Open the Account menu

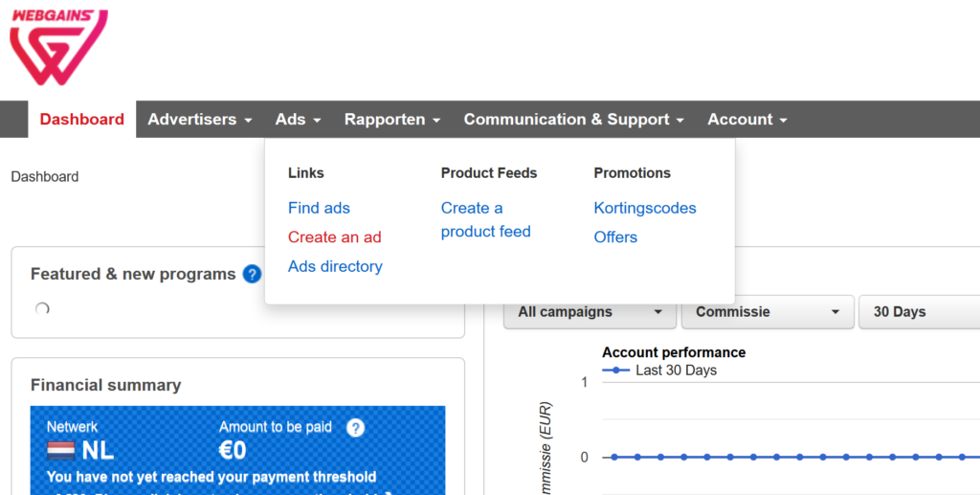coord(746,120)
